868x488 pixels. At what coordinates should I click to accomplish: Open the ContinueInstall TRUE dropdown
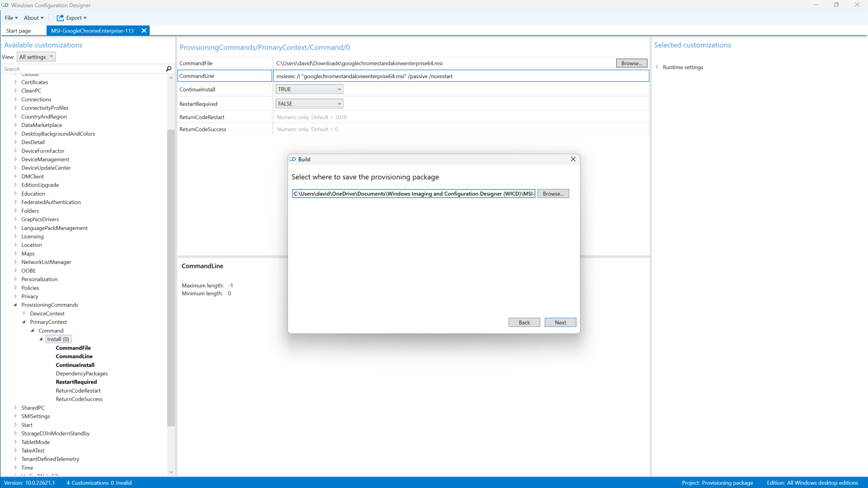pyautogui.click(x=309, y=89)
